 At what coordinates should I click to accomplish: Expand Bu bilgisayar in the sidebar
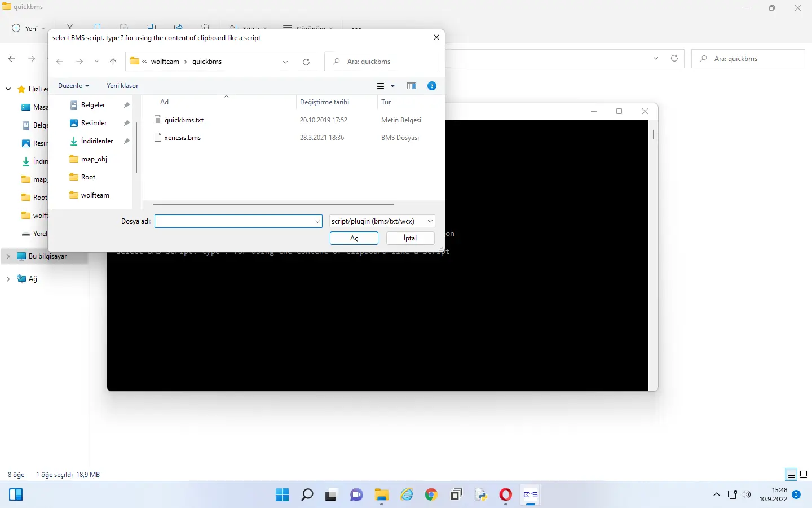pos(7,256)
